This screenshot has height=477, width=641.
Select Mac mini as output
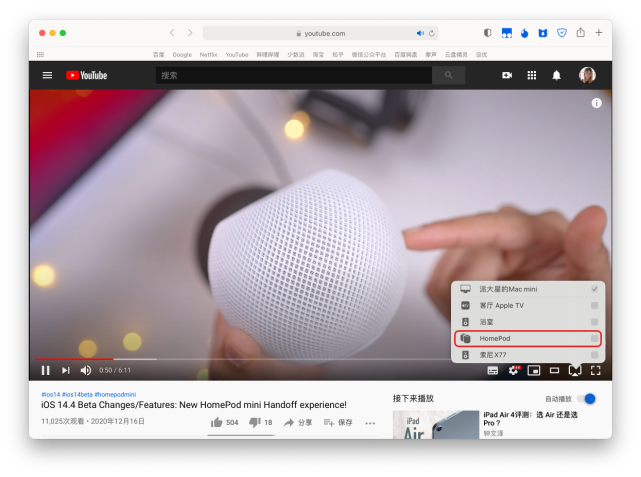[528, 289]
